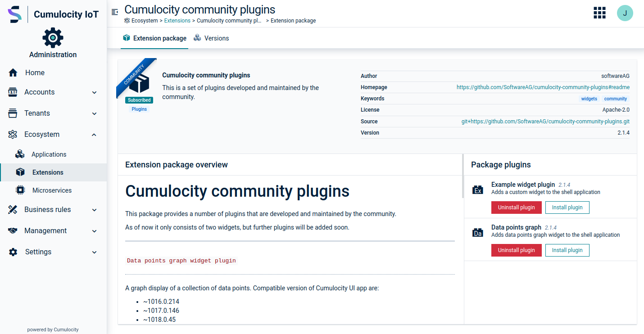Expand the Tenants menu chevron
Image resolution: width=644 pixels, height=334 pixels.
coord(94,113)
